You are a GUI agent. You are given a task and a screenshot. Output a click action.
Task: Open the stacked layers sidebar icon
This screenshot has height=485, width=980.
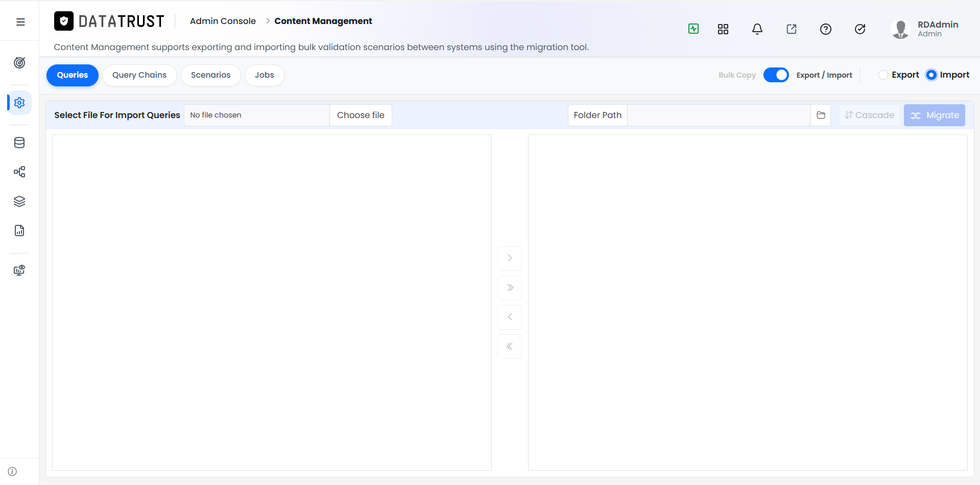19,201
